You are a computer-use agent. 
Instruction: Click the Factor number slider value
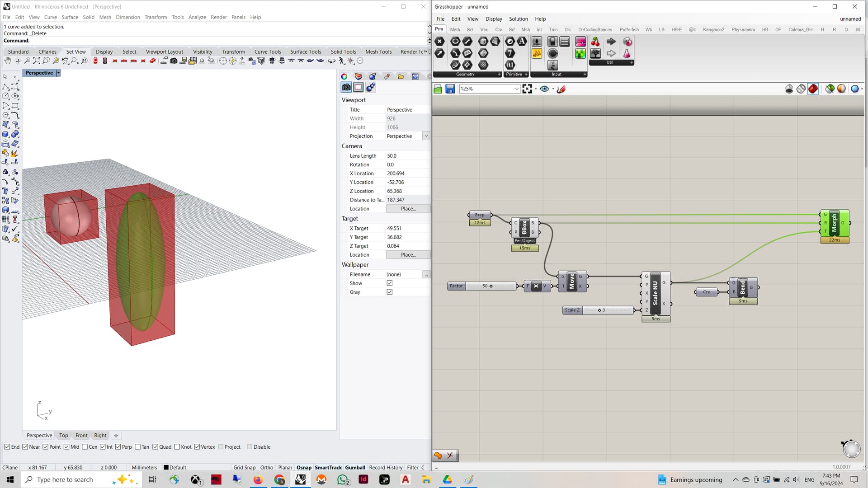coord(485,286)
